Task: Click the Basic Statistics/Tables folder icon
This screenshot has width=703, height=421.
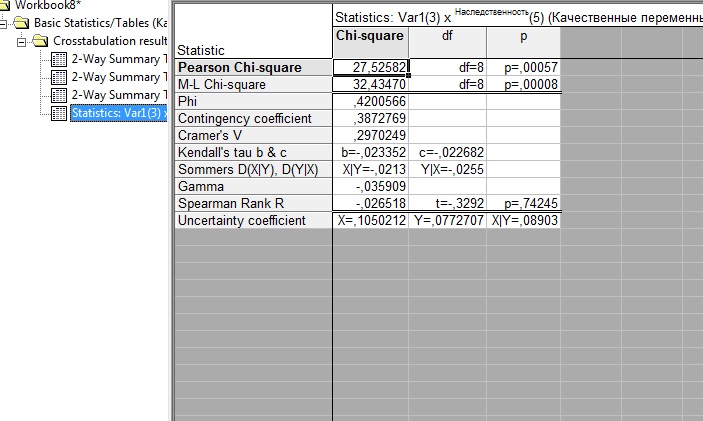Action: (21, 22)
